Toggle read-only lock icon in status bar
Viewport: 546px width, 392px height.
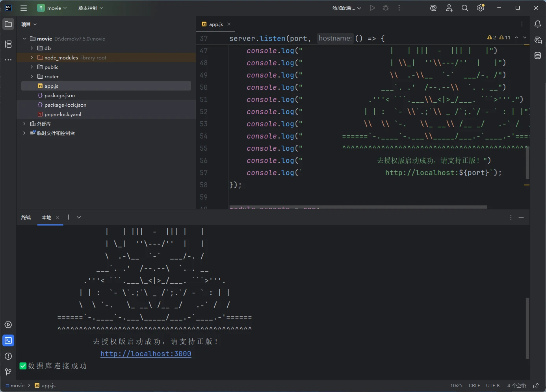pos(536,386)
